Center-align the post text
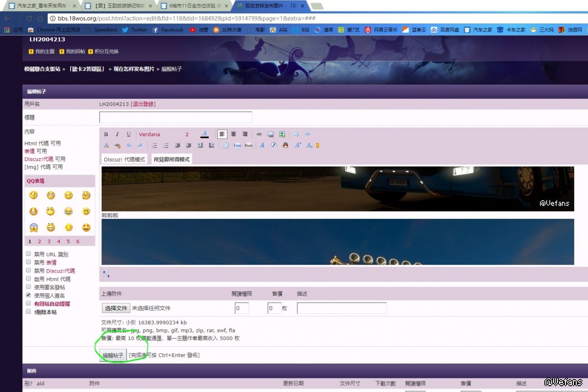Image resolution: width=588 pixels, height=392 pixels. point(234,134)
